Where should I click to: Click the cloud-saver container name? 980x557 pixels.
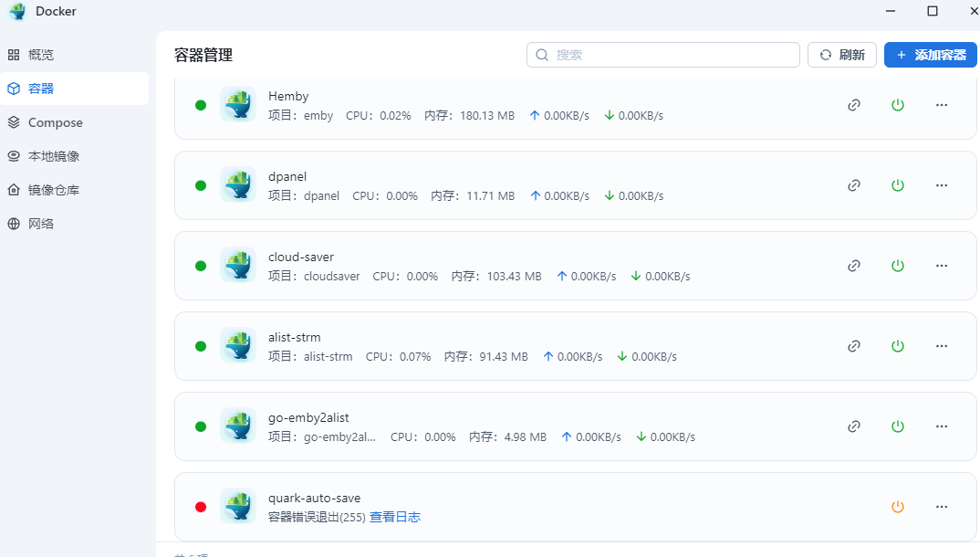pyautogui.click(x=300, y=257)
